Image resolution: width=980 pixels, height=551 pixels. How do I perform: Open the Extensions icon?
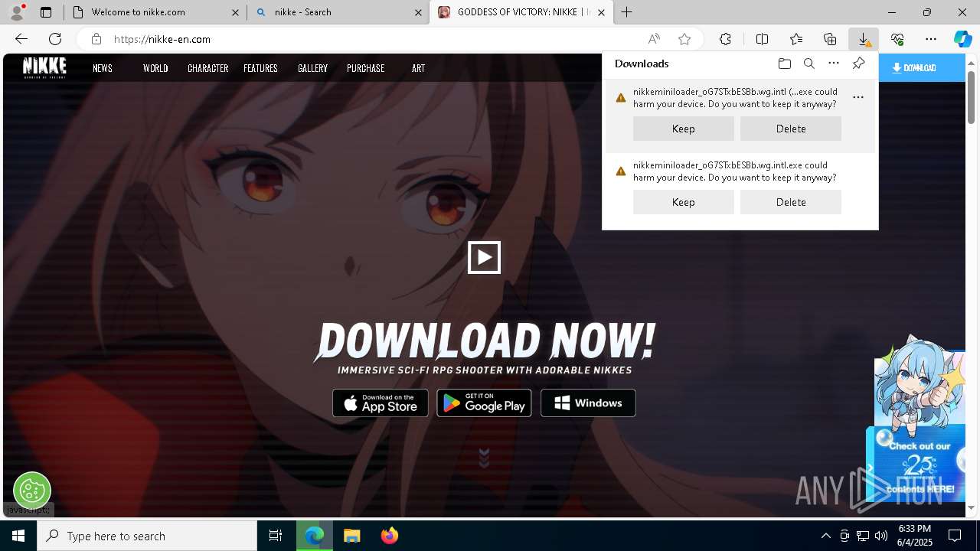[725, 39]
